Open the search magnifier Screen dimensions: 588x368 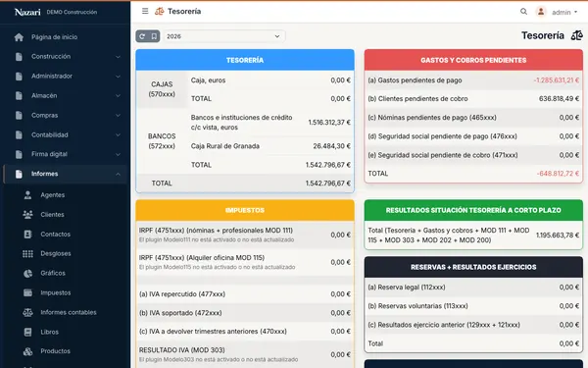tap(523, 12)
